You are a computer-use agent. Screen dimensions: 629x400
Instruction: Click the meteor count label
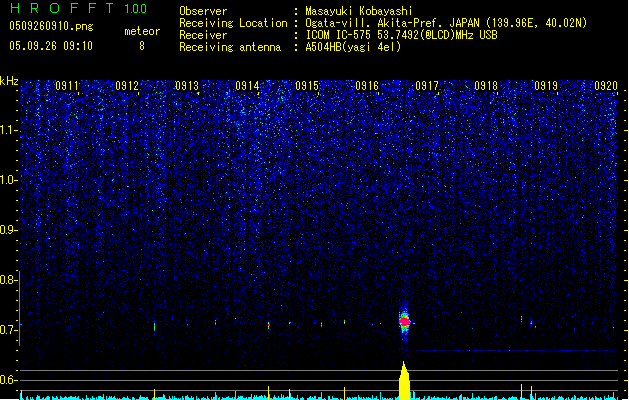(x=142, y=31)
